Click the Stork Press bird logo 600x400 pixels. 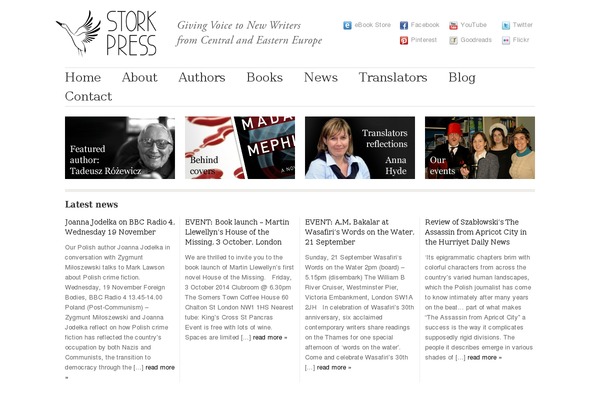[79, 33]
